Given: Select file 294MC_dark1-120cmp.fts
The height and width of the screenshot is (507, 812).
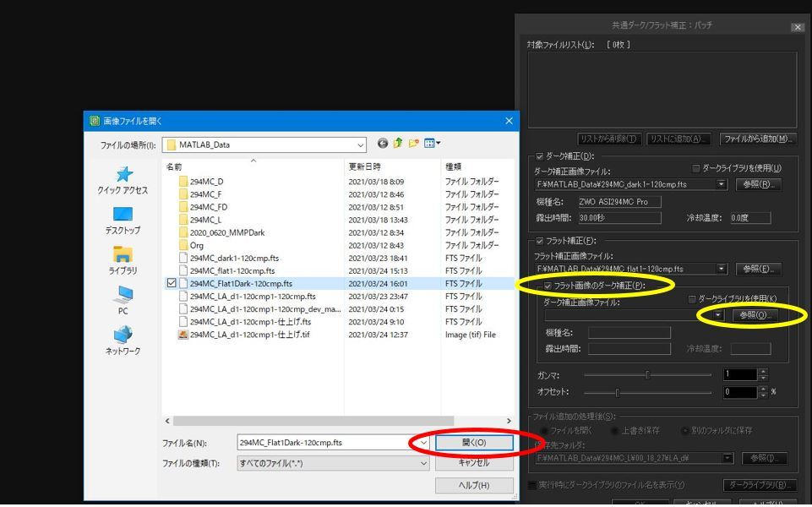Looking at the screenshot, I should coord(234,258).
